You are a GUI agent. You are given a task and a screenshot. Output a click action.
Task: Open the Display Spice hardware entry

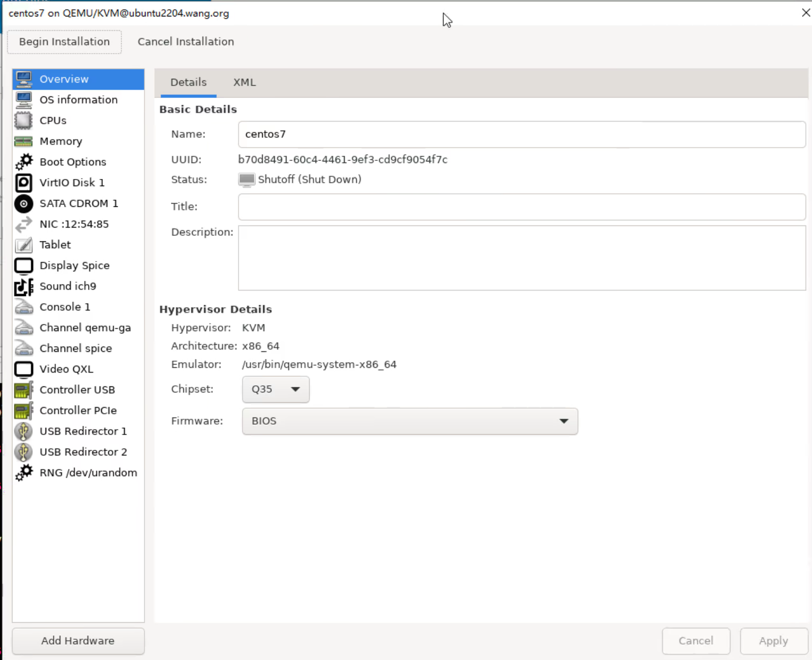tap(74, 265)
